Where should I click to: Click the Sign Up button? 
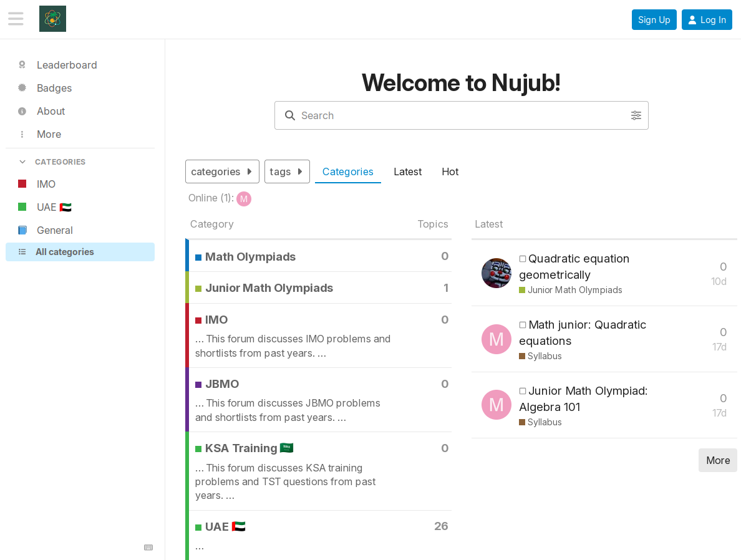point(654,20)
